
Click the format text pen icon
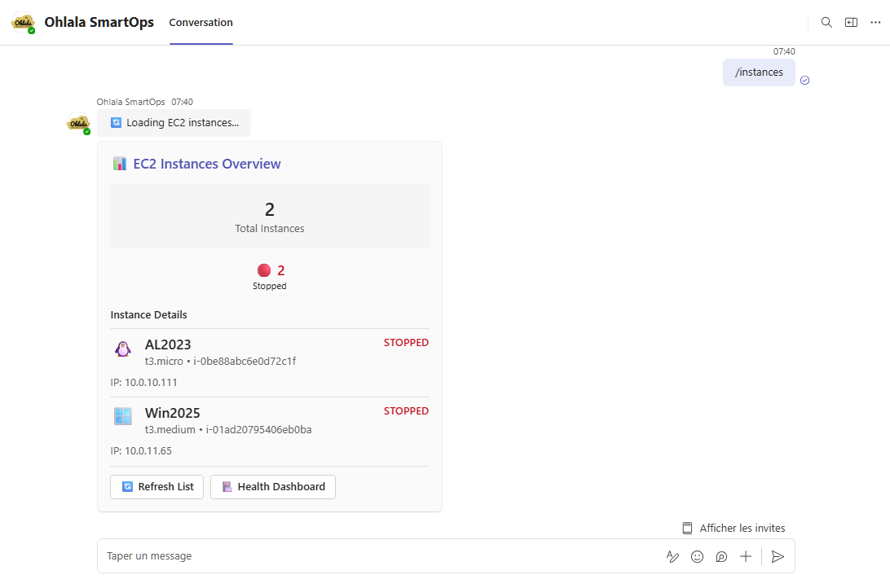672,556
